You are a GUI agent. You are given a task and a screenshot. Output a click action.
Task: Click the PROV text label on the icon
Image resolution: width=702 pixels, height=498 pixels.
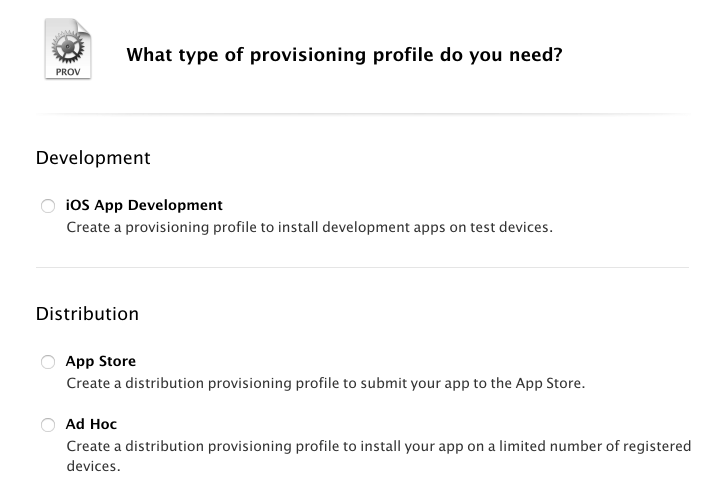click(x=67, y=70)
